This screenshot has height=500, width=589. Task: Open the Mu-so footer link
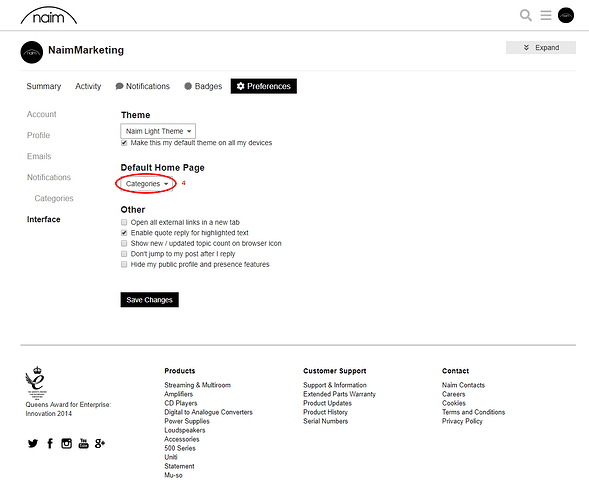click(x=174, y=475)
